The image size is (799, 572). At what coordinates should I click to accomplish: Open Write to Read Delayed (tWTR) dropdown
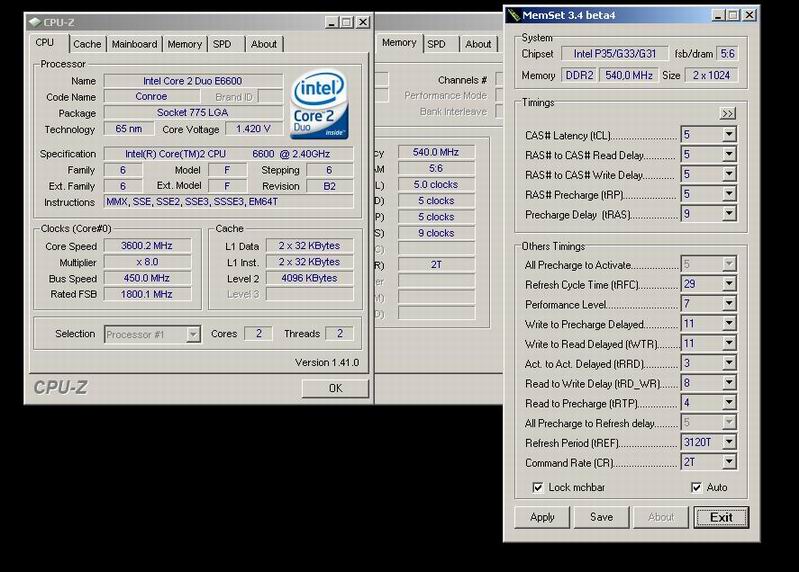(729, 343)
